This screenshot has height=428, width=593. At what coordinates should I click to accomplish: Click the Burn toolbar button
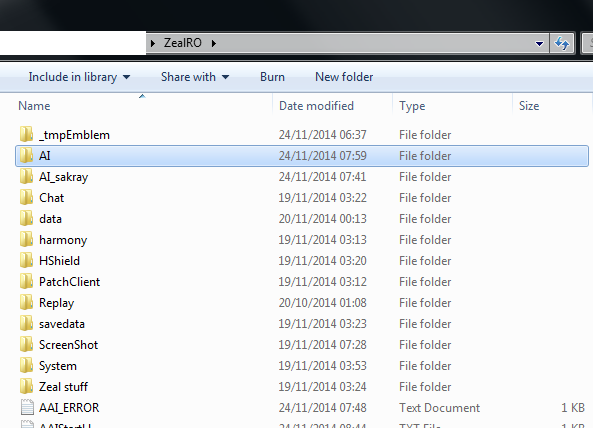click(272, 77)
